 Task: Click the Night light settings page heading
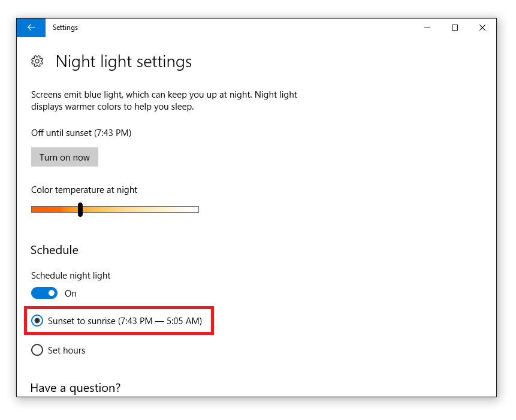[x=123, y=62]
